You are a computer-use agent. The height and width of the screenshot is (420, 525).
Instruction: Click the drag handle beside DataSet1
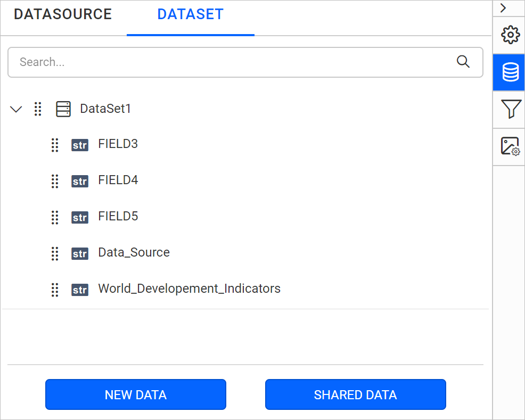point(38,109)
